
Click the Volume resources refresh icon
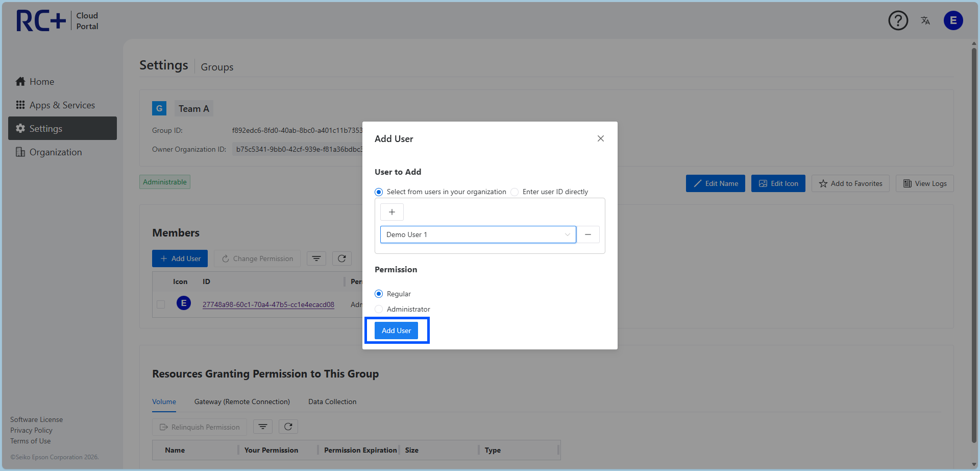[x=288, y=427]
